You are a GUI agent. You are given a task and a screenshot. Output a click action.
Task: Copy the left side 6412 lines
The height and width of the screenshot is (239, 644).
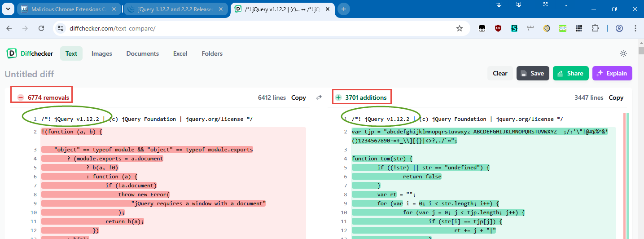click(x=298, y=97)
